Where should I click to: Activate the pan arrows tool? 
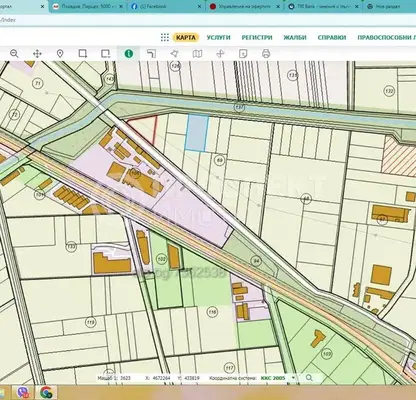[37, 54]
